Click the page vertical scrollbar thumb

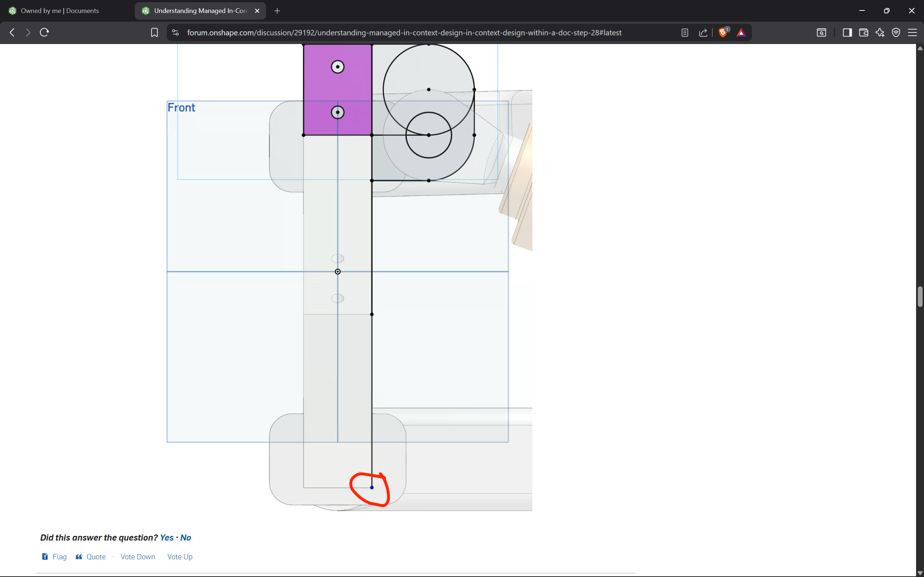tap(920, 296)
